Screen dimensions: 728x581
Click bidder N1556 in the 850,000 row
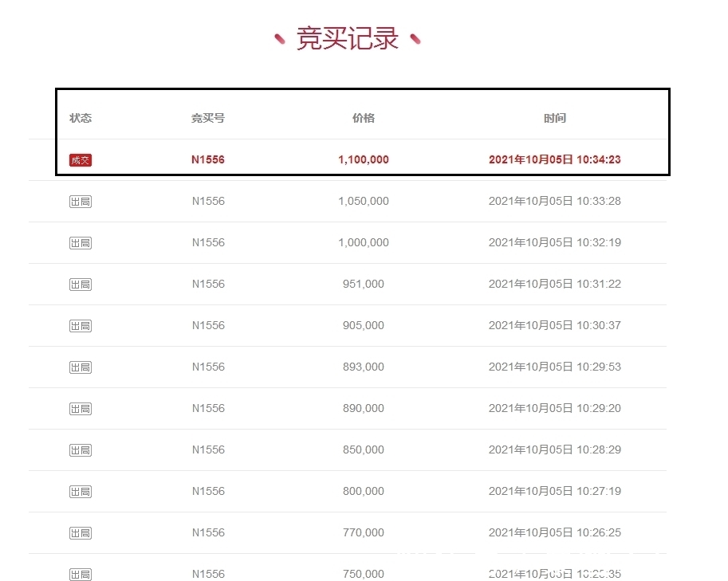pos(208,449)
